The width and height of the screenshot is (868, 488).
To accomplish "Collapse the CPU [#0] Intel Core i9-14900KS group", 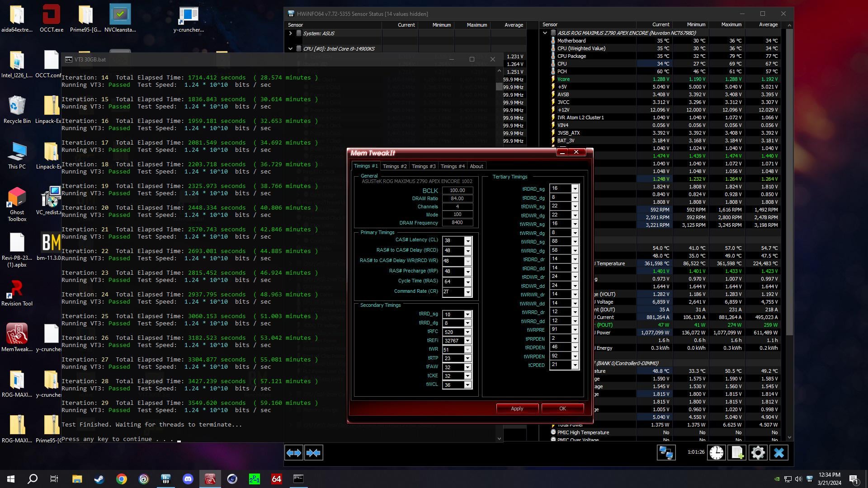I will pyautogui.click(x=291, y=49).
